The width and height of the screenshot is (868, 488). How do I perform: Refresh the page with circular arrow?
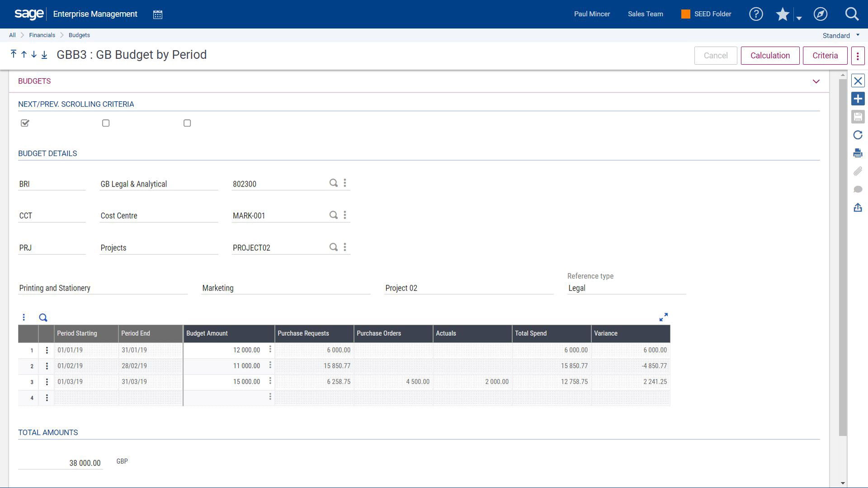858,135
